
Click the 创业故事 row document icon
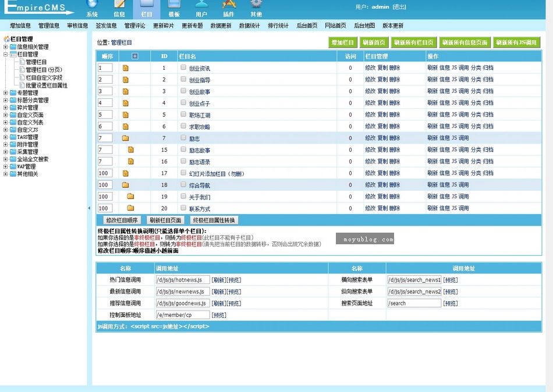126,91
